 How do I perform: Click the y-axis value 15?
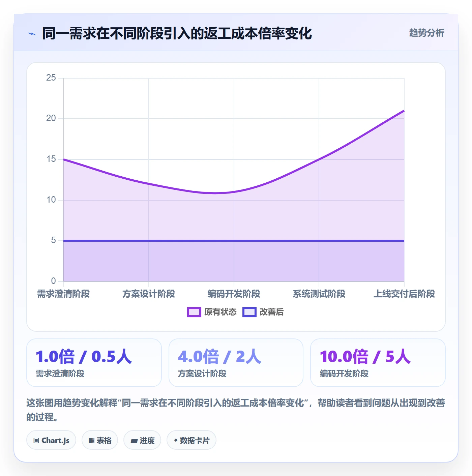point(51,159)
